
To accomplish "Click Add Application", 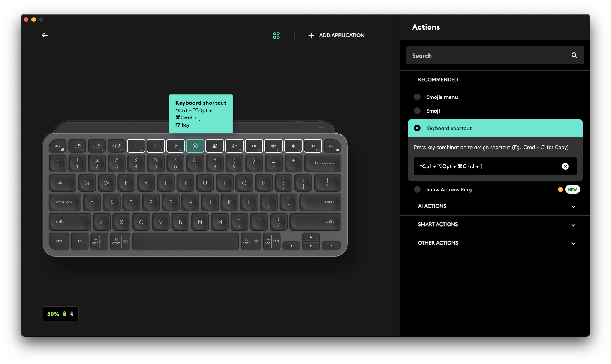I will pos(336,35).
